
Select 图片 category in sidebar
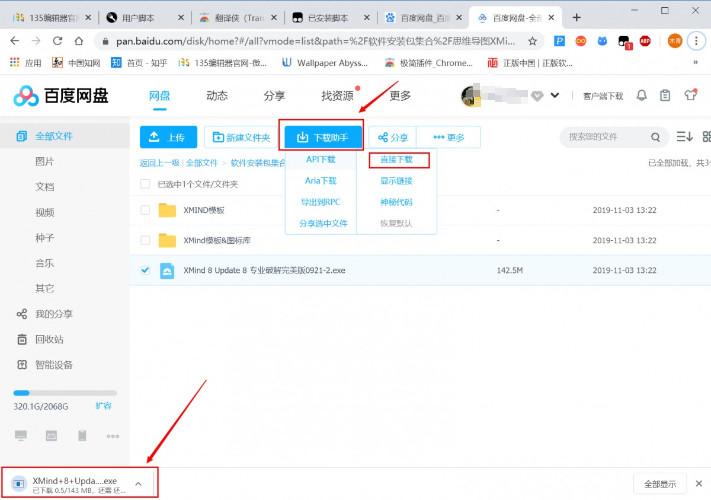(x=44, y=161)
